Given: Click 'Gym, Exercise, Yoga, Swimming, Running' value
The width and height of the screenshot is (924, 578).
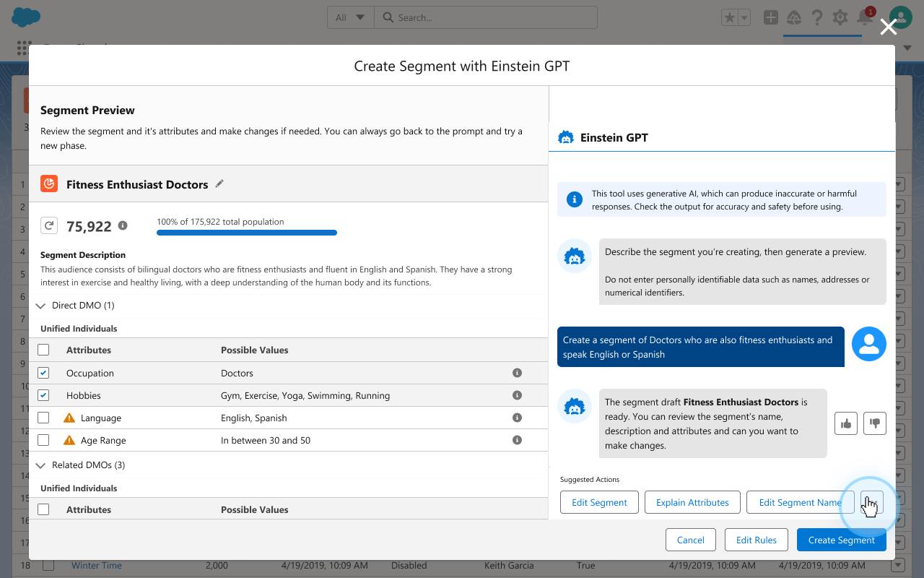Looking at the screenshot, I should [x=305, y=395].
